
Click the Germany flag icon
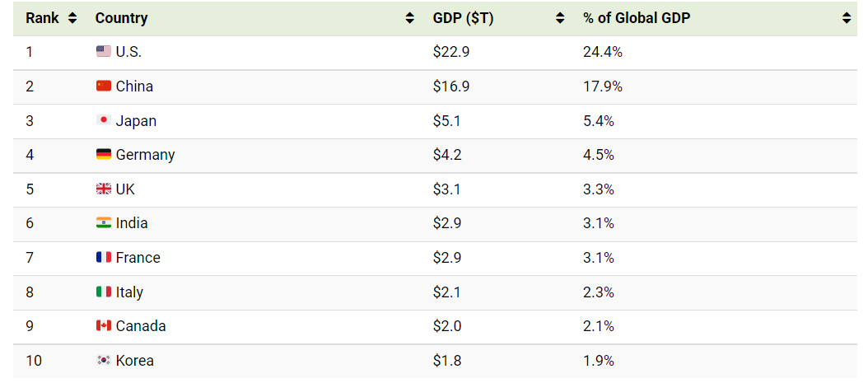coord(103,155)
